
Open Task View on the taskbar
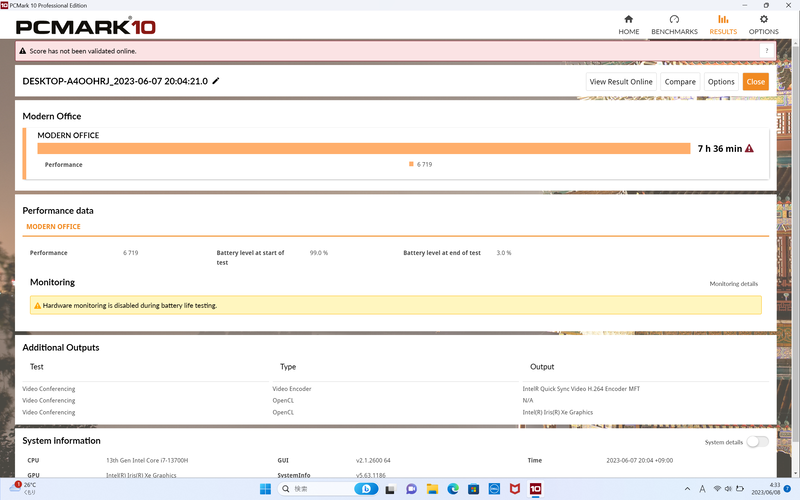[x=390, y=489]
